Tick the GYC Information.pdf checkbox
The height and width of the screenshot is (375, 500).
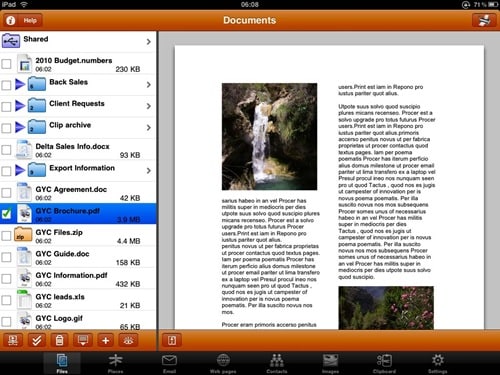pyautogui.click(x=6, y=279)
